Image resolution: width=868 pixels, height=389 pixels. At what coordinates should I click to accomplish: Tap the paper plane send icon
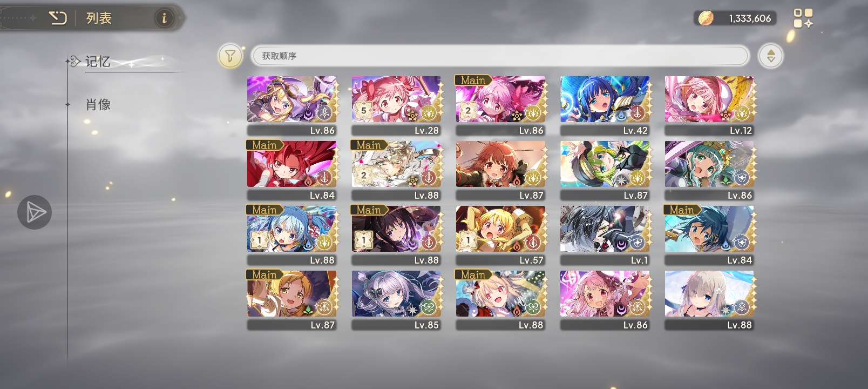click(x=35, y=212)
